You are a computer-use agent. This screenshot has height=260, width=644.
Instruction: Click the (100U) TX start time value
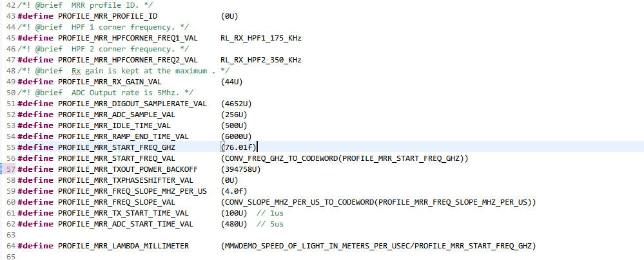tap(234, 213)
